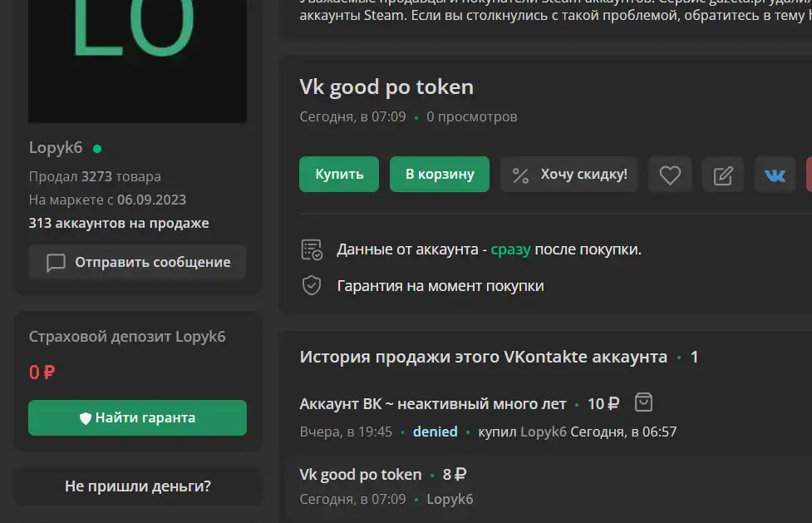Screen dimensions: 812x523
Task: Buy the account with Купить button
Action: pyautogui.click(x=339, y=174)
